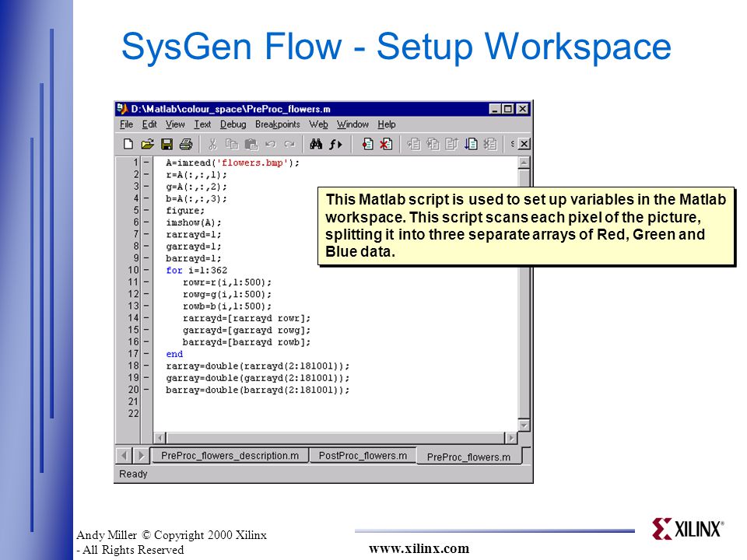The width and height of the screenshot is (747, 560).
Task: Click the Cut scissors icon
Action: click(212, 144)
